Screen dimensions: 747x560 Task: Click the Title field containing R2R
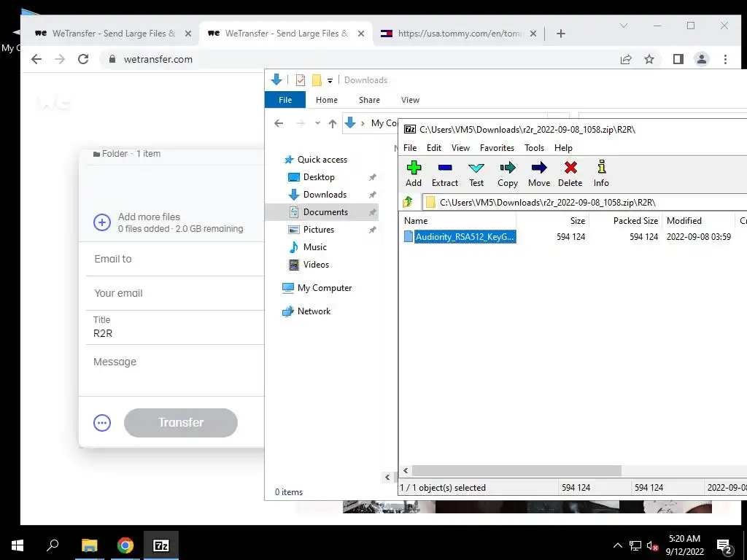coord(175,327)
